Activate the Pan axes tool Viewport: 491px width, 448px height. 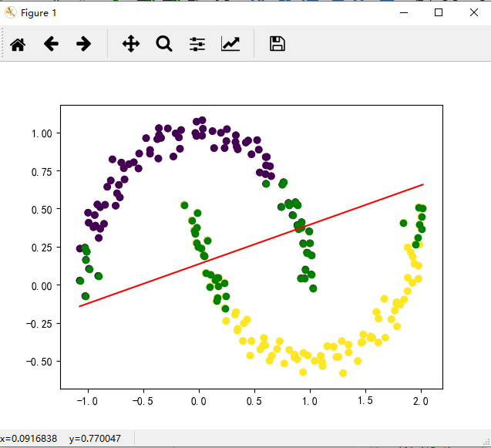(131, 43)
